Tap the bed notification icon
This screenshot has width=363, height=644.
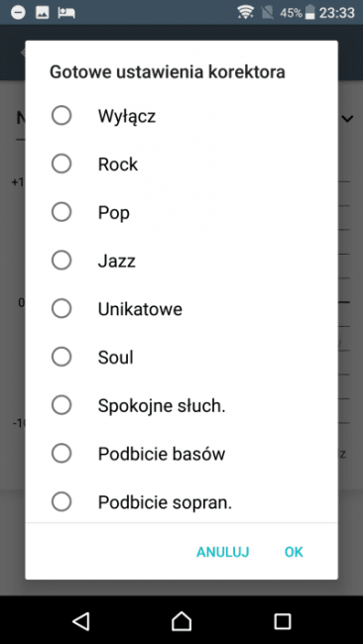pos(66,12)
